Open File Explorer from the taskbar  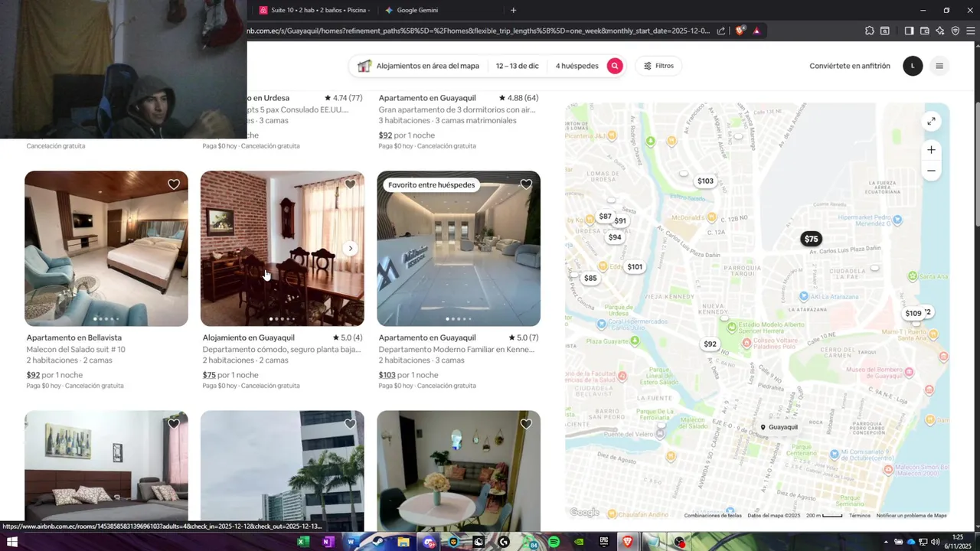[x=403, y=542]
